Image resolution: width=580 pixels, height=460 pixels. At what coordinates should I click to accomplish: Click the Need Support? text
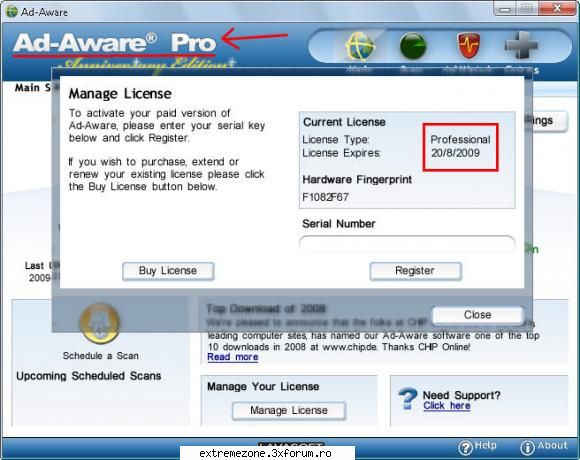click(x=461, y=395)
